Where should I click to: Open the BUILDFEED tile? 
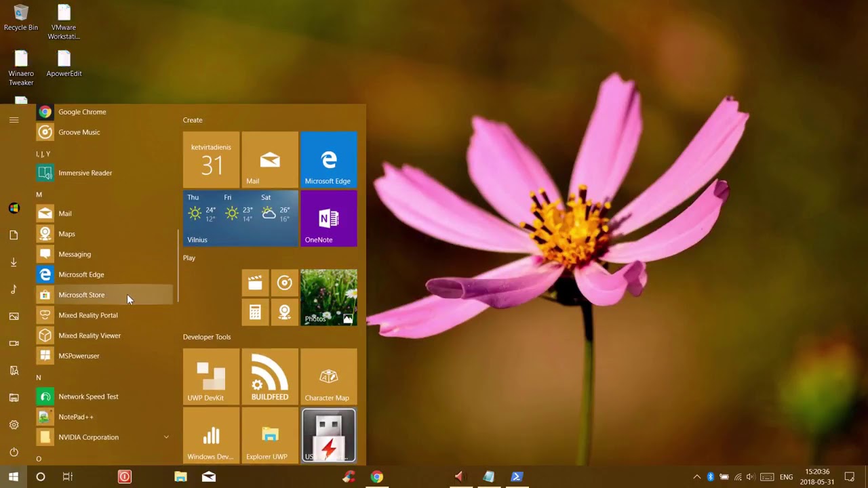point(270,377)
